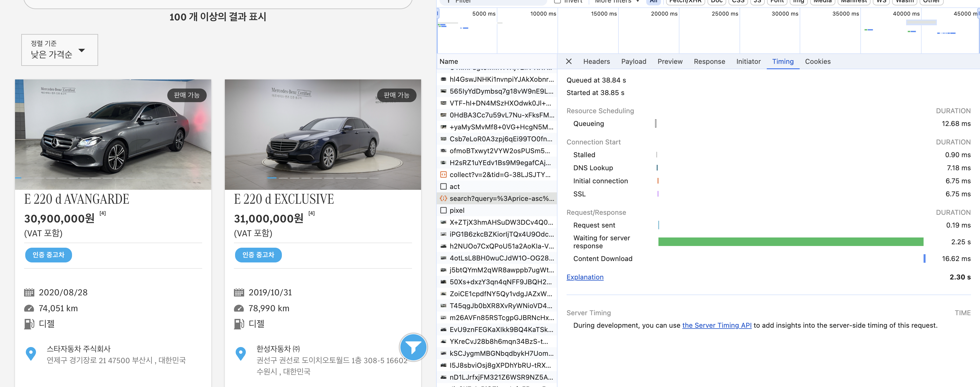Open the Response tab
Viewport: 980px width, 387px height.
coord(709,61)
